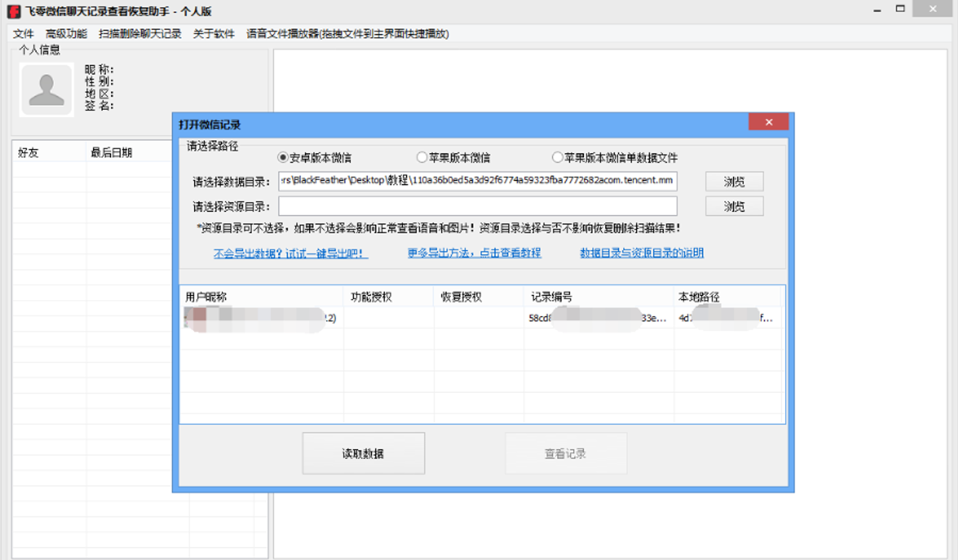958x560 pixels.
Task: Select the 安卓版本微信 radio option
Action: [x=314, y=158]
